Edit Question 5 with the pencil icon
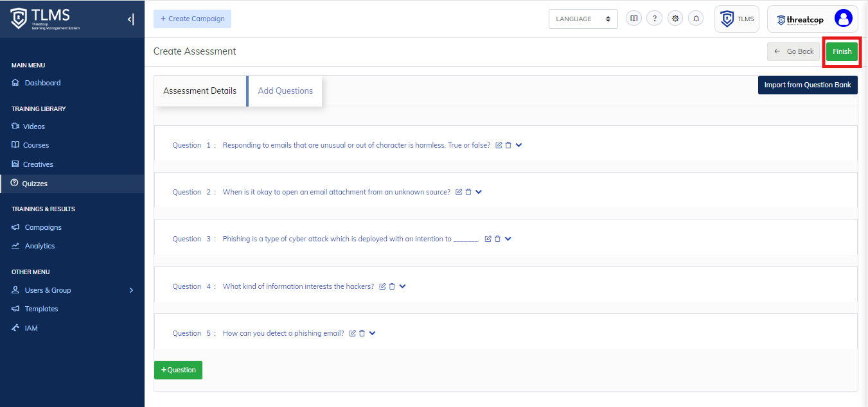The width and height of the screenshot is (868, 407). [352, 333]
